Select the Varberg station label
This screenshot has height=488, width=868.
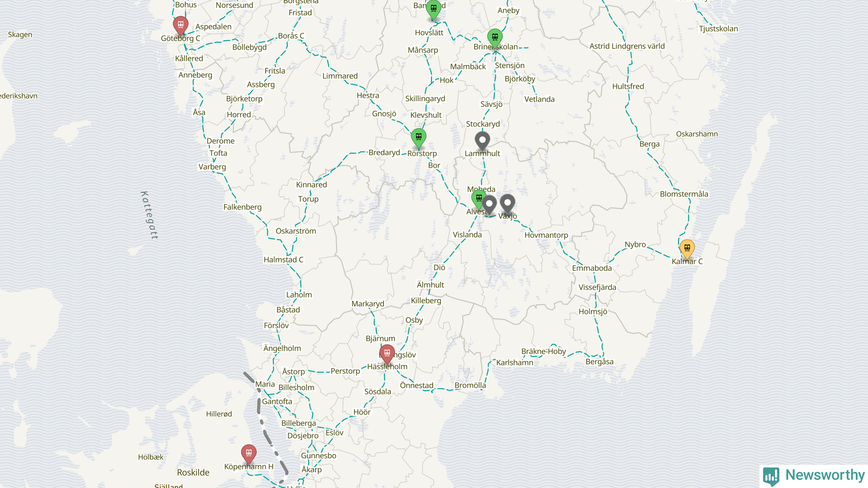(212, 167)
